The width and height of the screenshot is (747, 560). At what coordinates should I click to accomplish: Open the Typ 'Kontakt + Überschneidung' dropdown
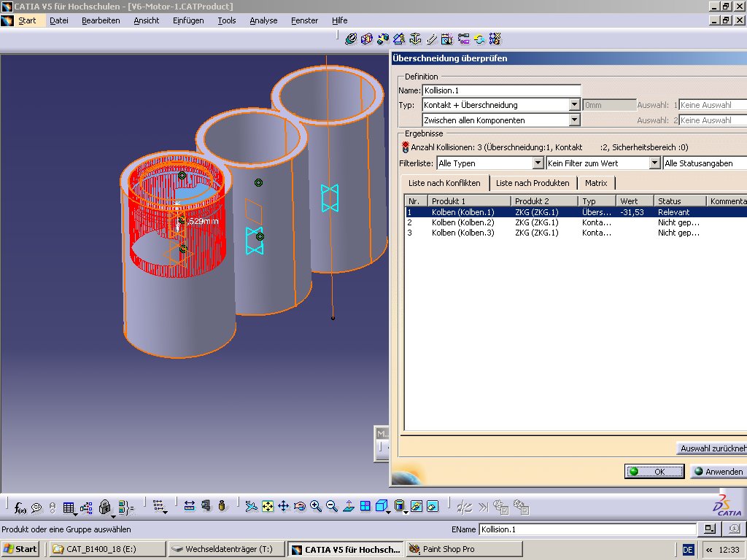click(575, 105)
